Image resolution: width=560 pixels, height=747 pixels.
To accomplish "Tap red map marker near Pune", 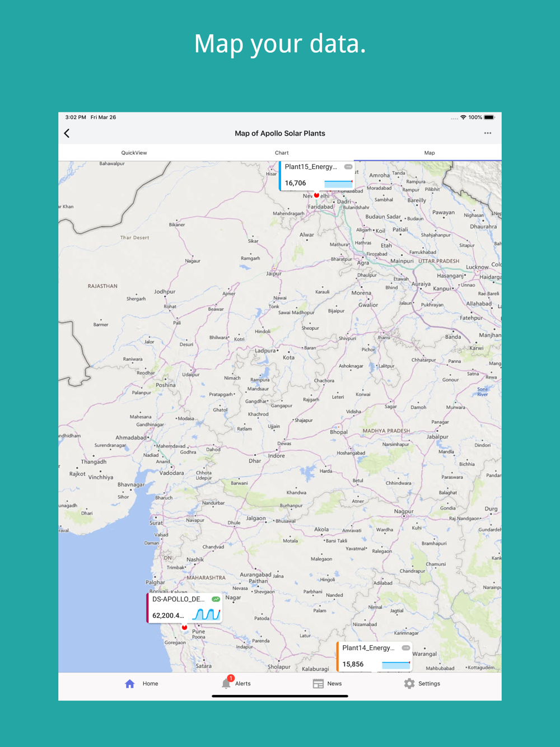I will 184,627.
